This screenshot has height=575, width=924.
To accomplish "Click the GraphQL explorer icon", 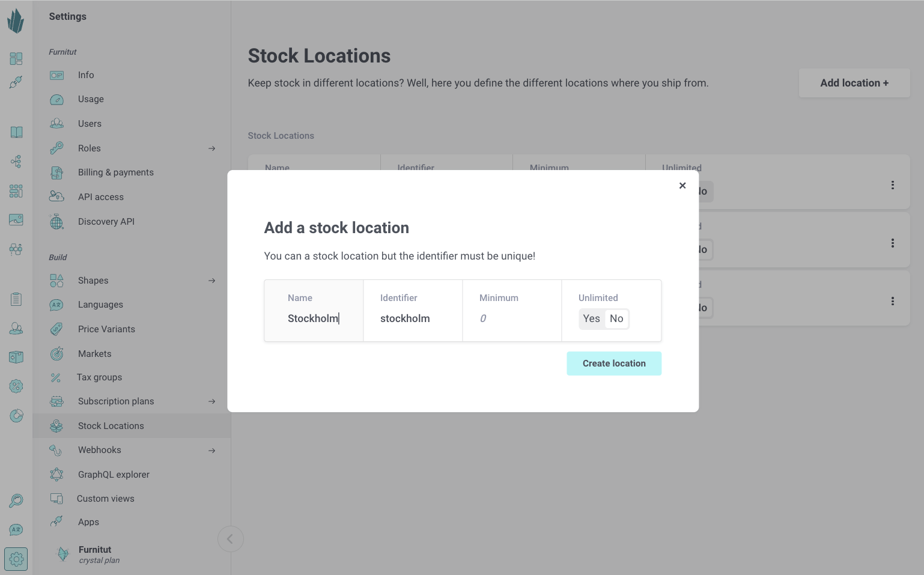I will (56, 475).
